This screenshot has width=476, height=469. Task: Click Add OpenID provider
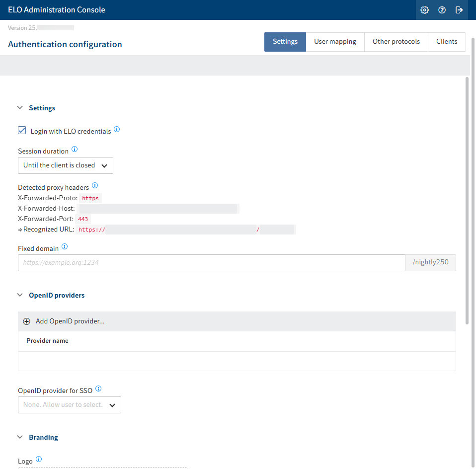click(70, 321)
